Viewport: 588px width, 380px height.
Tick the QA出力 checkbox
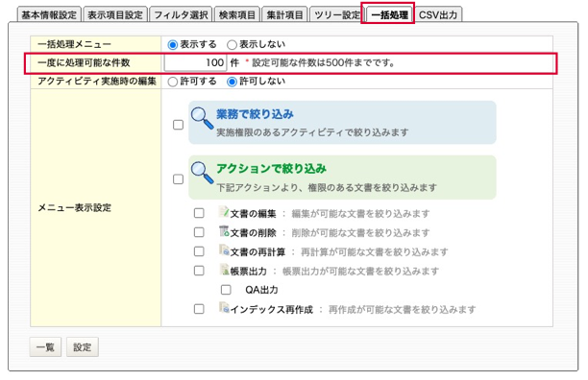point(226,290)
